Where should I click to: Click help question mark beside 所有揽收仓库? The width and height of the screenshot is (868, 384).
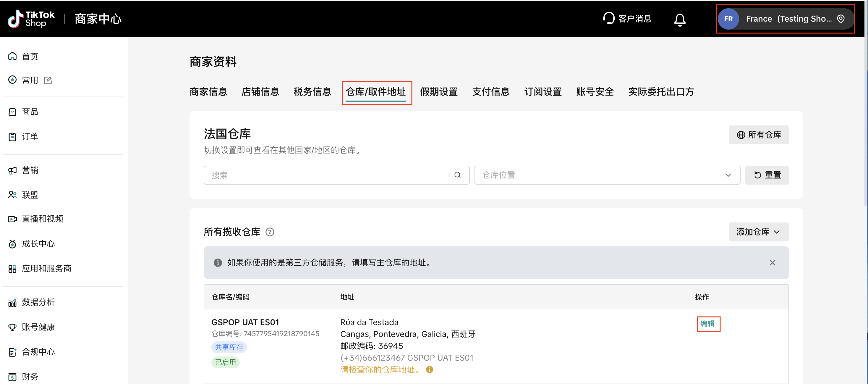(x=270, y=232)
